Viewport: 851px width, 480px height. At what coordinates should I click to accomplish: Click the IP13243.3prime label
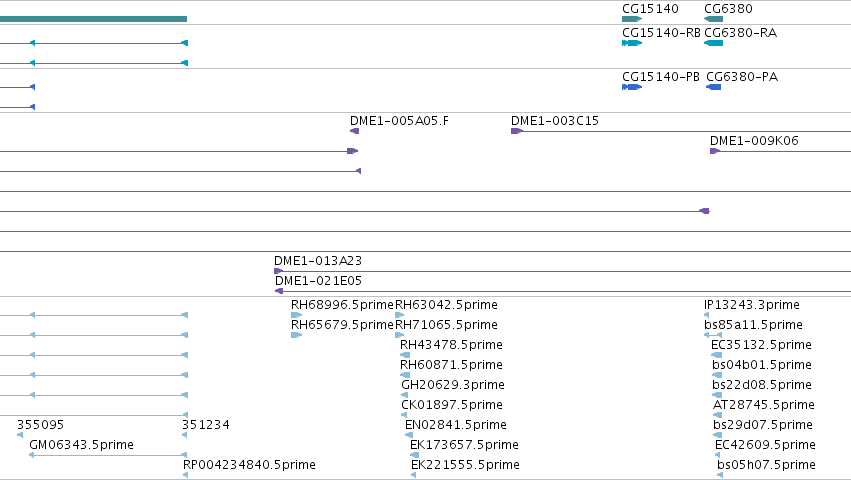tap(752, 305)
